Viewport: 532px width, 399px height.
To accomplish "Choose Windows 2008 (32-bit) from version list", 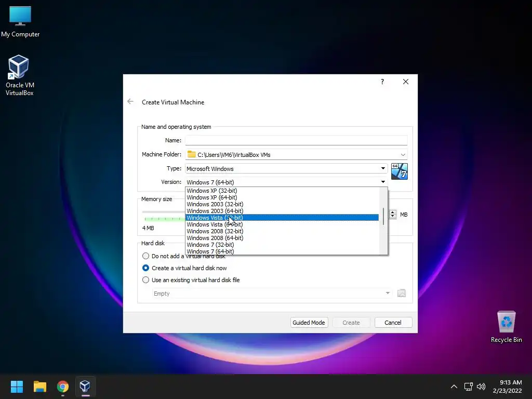I will pos(282,231).
